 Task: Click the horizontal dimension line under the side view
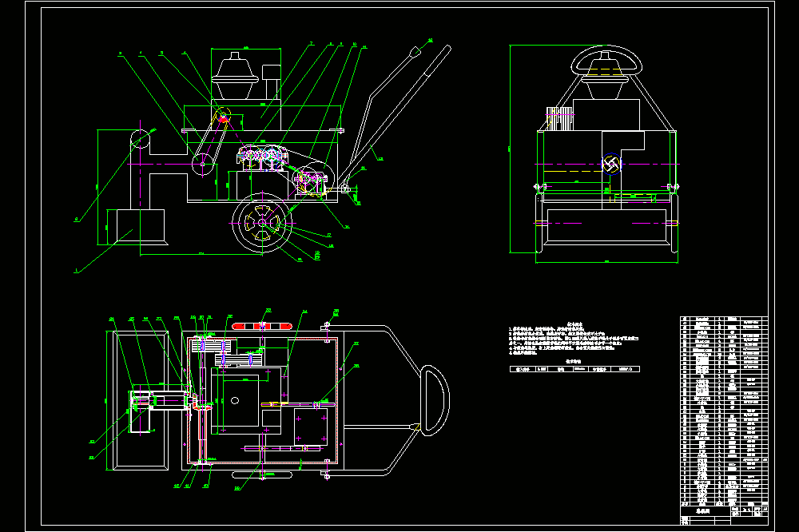pos(201,254)
